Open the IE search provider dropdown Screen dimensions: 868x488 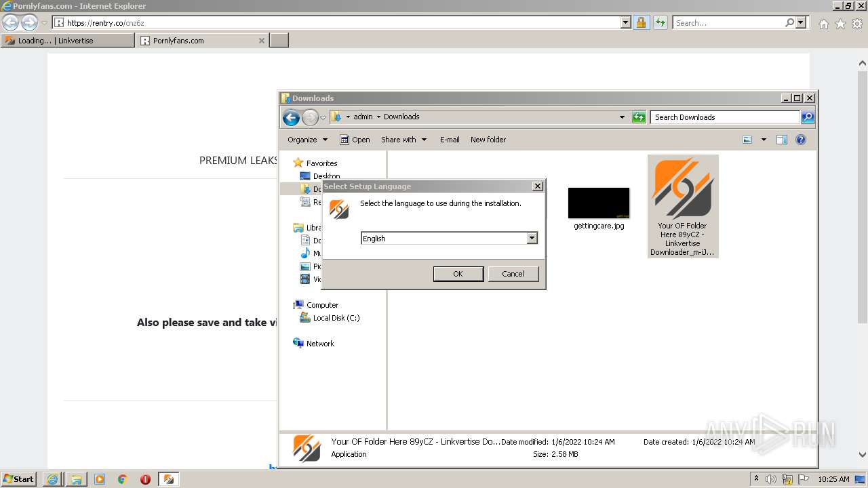802,22
